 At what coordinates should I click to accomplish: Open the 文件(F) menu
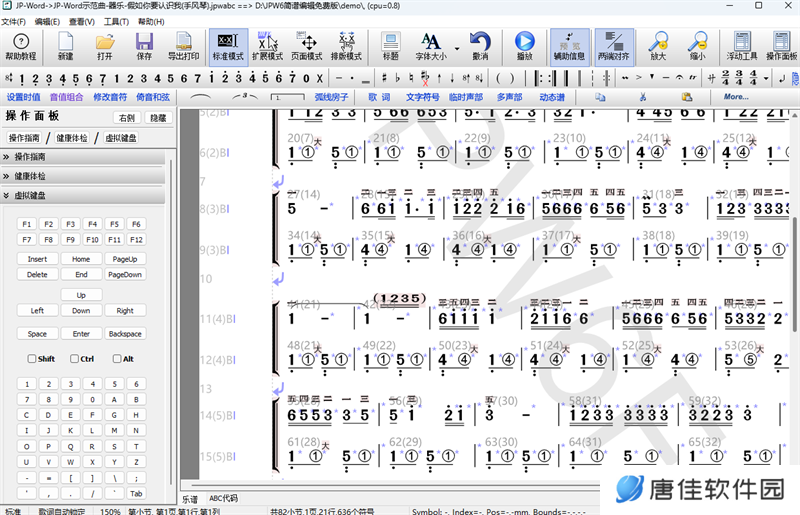click(x=14, y=21)
